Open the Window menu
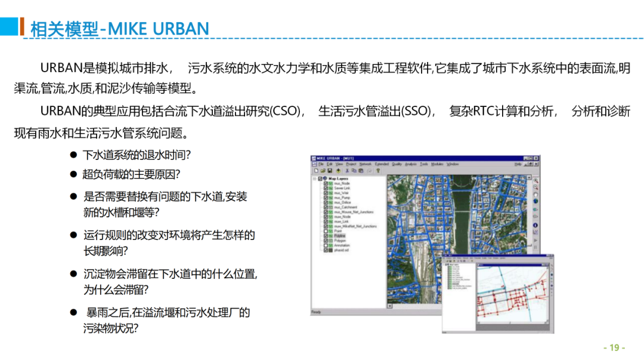Viewport: 644px width, 363px height. (x=453, y=164)
